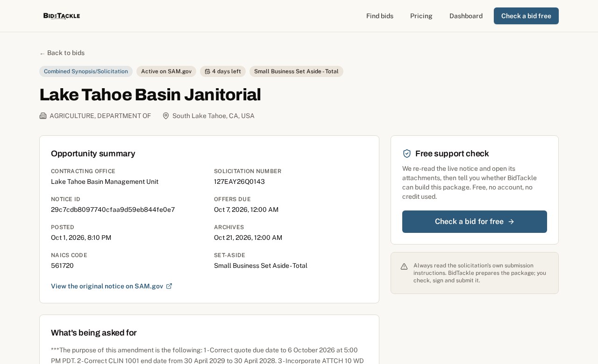This screenshot has height=364, width=598.
Task: Click the warning triangle icon in the disclaimer box
Action: coord(404,266)
